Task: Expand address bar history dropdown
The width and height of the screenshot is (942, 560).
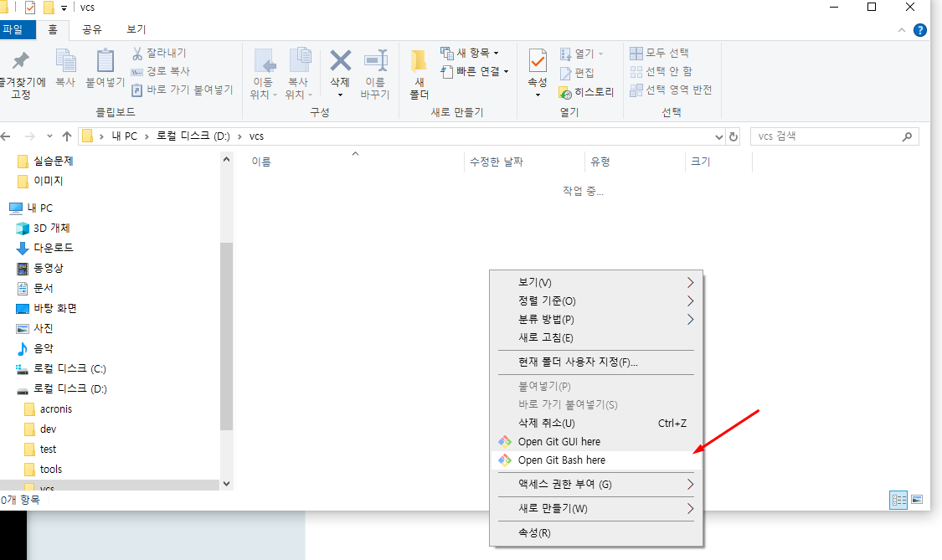Action: [x=718, y=137]
